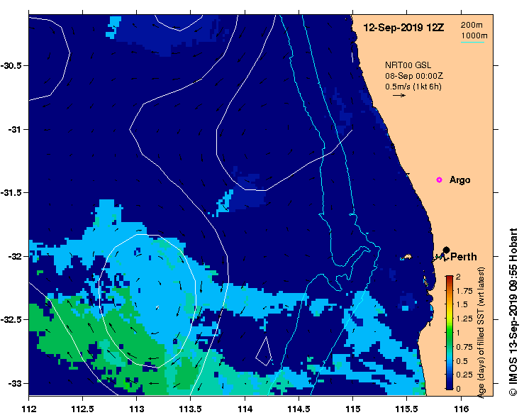Click the 115.5 longitude axis label
This screenshot has width=524, height=420.
point(407,409)
